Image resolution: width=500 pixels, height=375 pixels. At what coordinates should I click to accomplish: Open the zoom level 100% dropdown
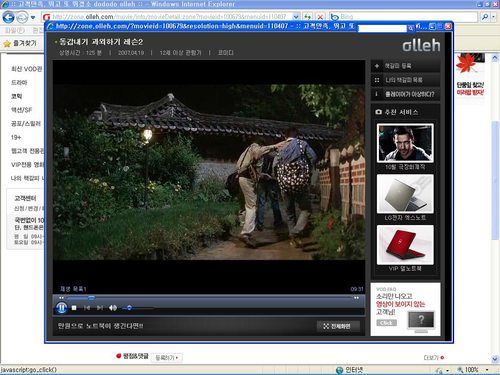pyautogui.click(x=487, y=370)
